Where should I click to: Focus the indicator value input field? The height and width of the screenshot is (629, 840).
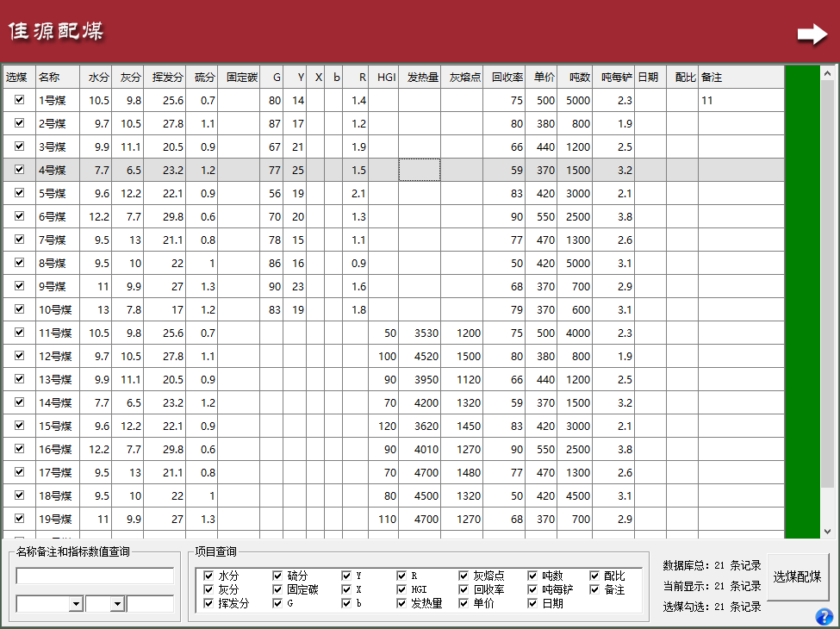151,604
